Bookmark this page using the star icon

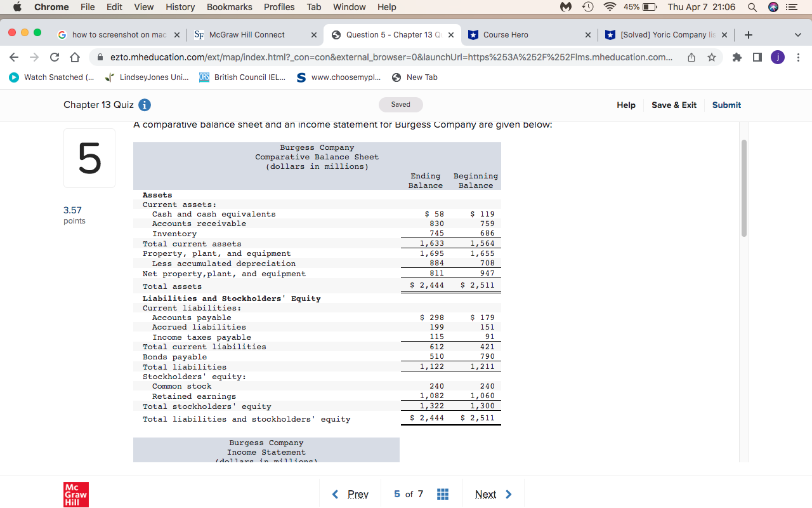[x=710, y=57]
